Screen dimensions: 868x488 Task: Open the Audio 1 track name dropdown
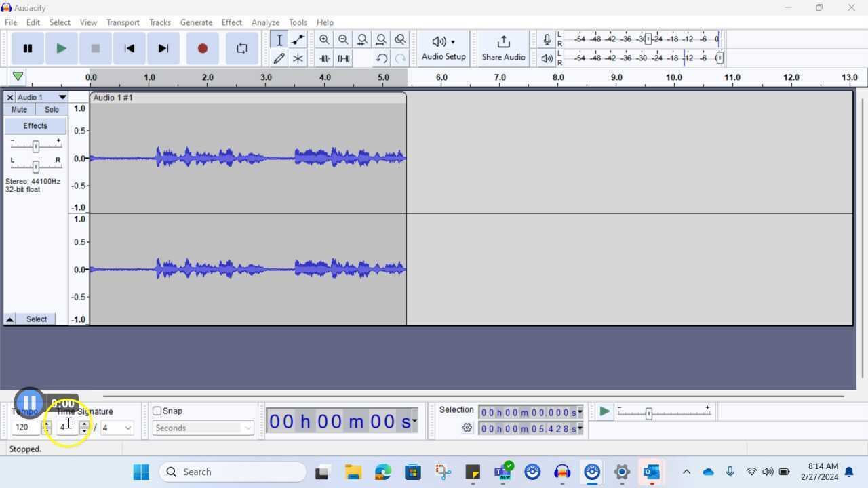pyautogui.click(x=62, y=98)
